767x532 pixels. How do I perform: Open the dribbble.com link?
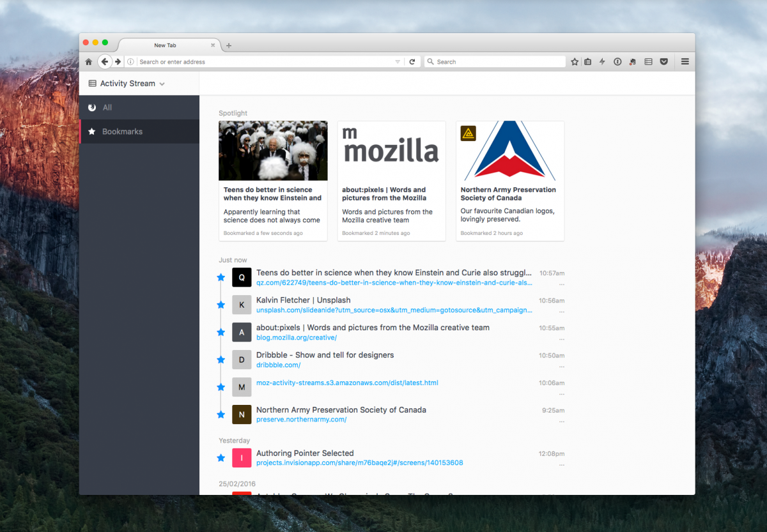tap(278, 365)
